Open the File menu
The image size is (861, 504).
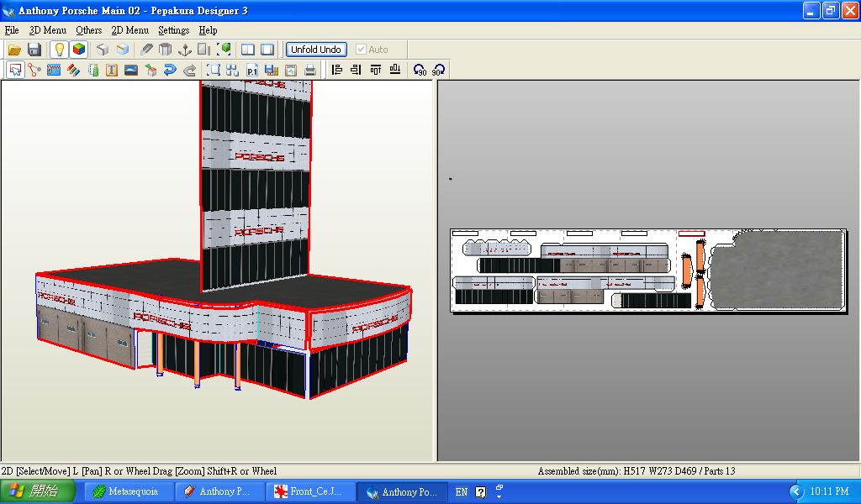pyautogui.click(x=12, y=30)
